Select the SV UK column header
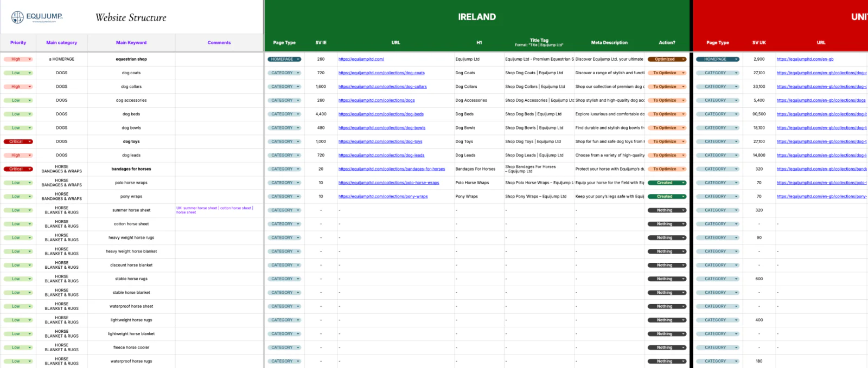 pos(759,42)
